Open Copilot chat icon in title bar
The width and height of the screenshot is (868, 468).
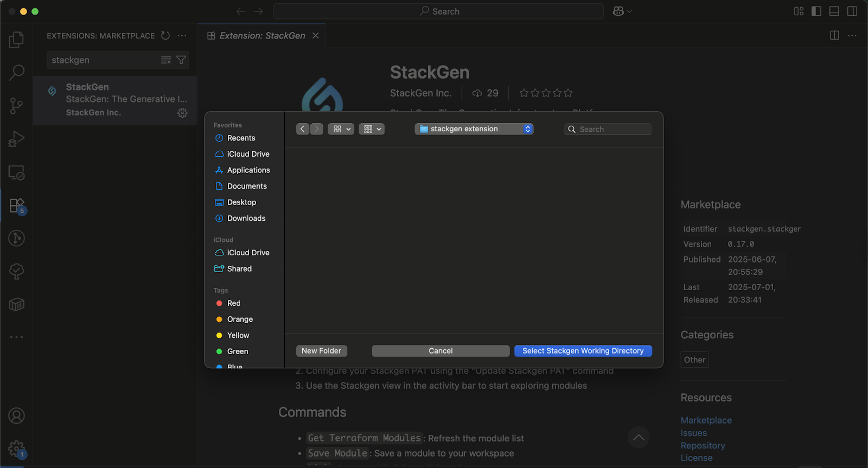click(618, 11)
